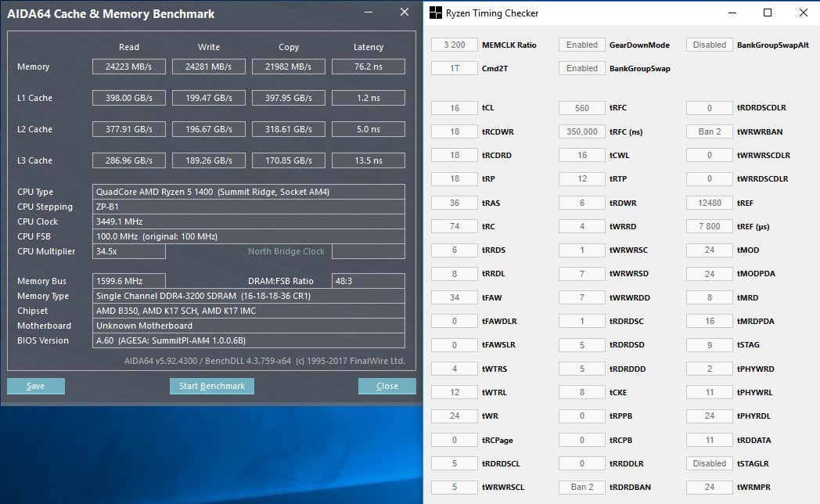The height and width of the screenshot is (504, 820).
Task: Click the tCL value box
Action: pyautogui.click(x=455, y=108)
